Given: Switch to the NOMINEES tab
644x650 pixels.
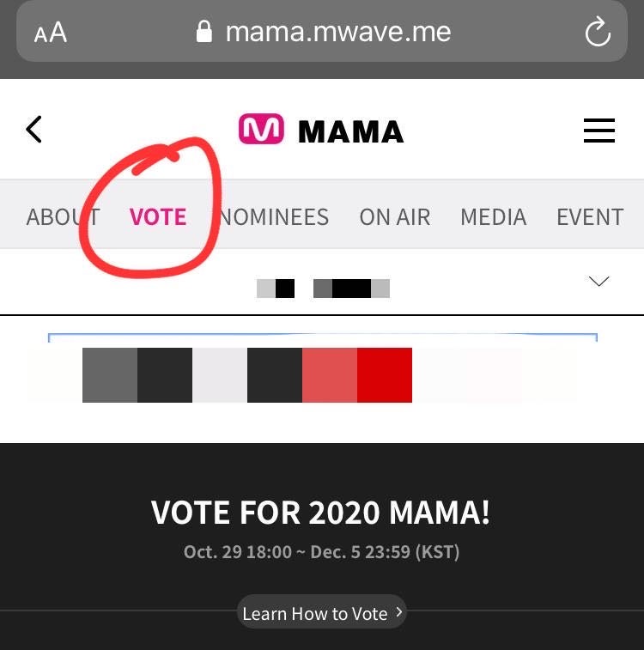Looking at the screenshot, I should click(275, 217).
